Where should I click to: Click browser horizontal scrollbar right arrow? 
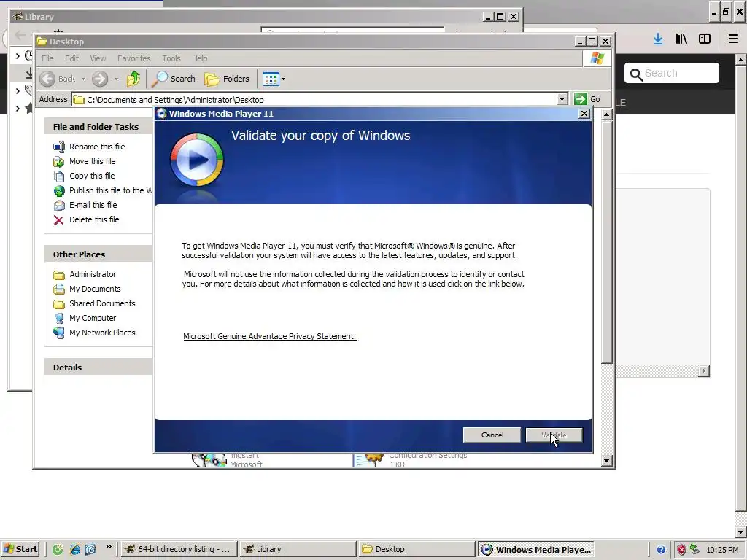point(704,371)
